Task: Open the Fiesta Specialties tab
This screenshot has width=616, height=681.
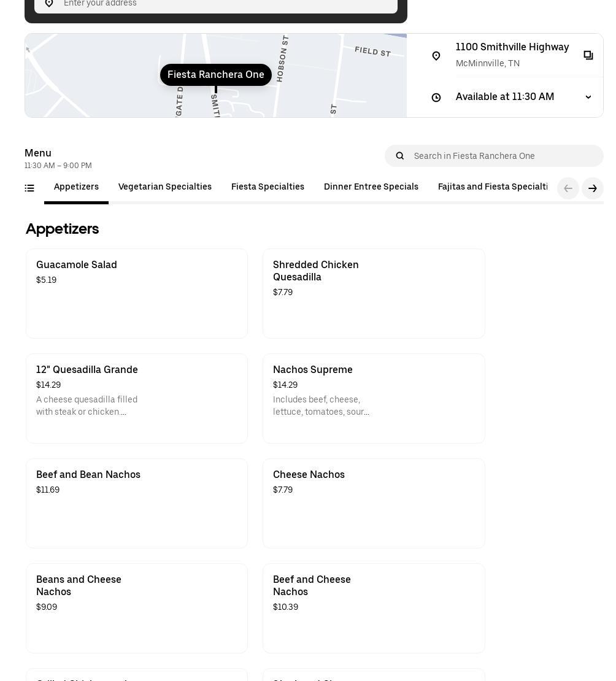Action: click(268, 187)
